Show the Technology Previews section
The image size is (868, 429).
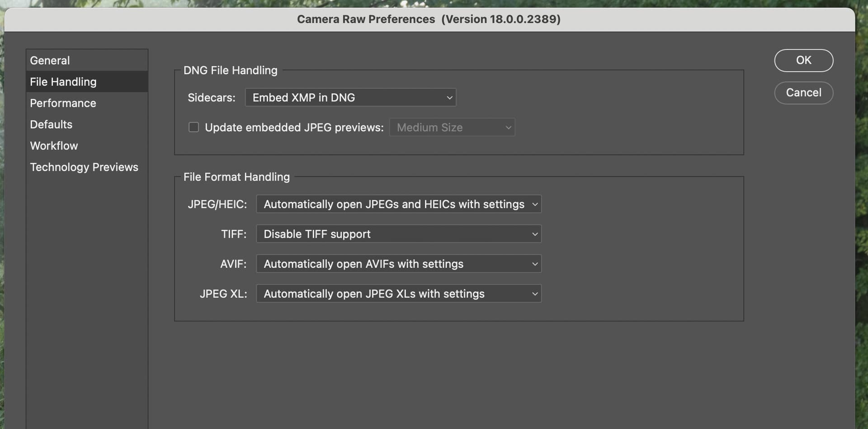[x=84, y=167]
